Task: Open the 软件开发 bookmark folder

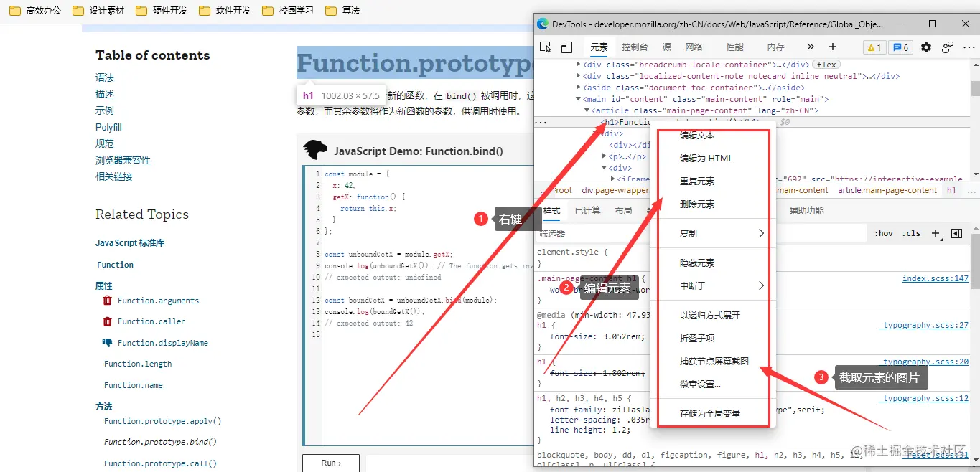Action: click(225, 11)
